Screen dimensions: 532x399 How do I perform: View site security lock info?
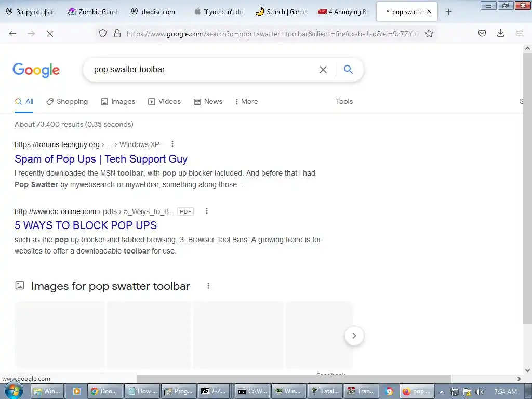pyautogui.click(x=117, y=34)
